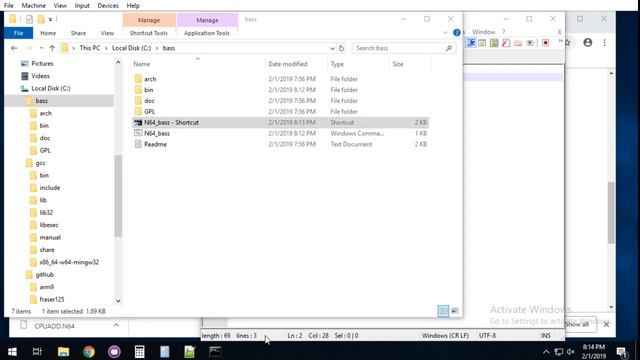Open Window menu in Notepad++ behind
This screenshot has width=640, height=360.
pyautogui.click(x=484, y=32)
